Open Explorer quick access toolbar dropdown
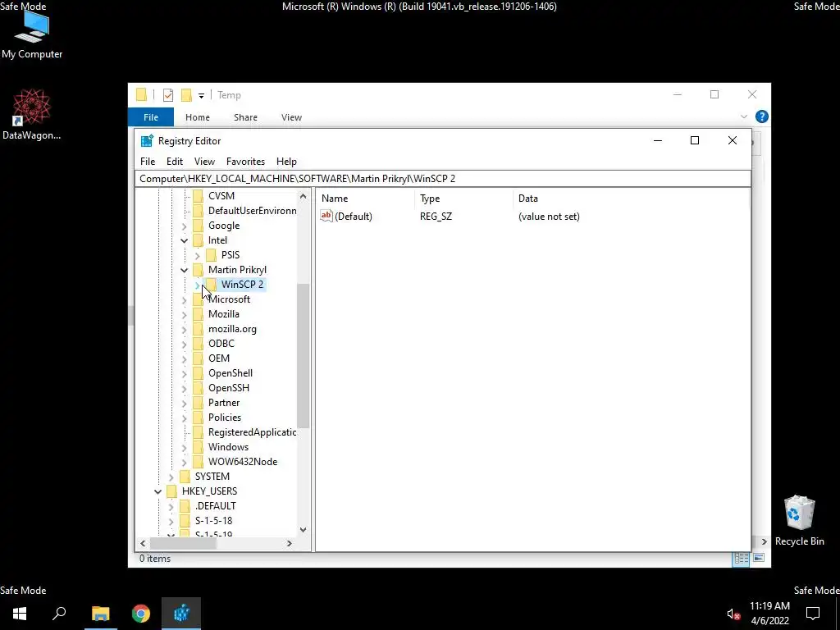The height and width of the screenshot is (630, 840). 202,96
